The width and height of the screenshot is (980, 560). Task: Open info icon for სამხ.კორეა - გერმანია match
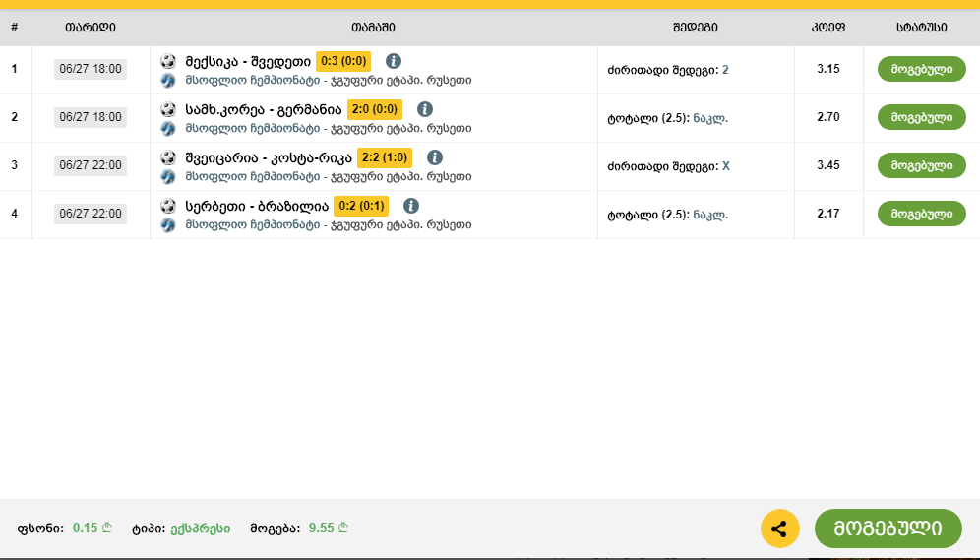point(424,109)
